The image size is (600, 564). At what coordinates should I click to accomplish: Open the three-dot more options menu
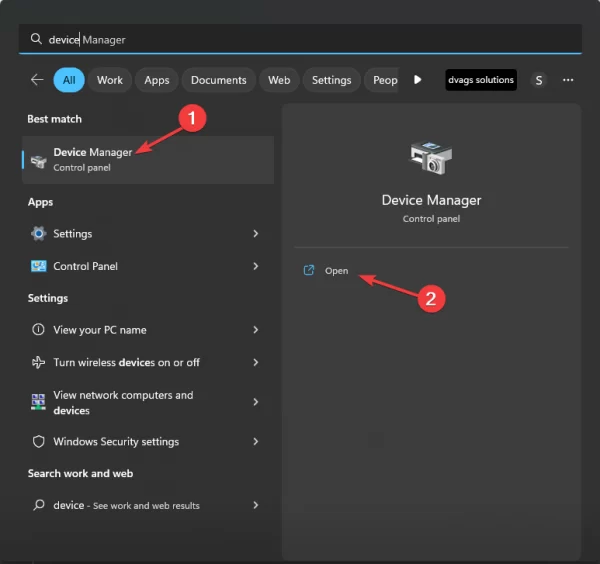point(568,80)
